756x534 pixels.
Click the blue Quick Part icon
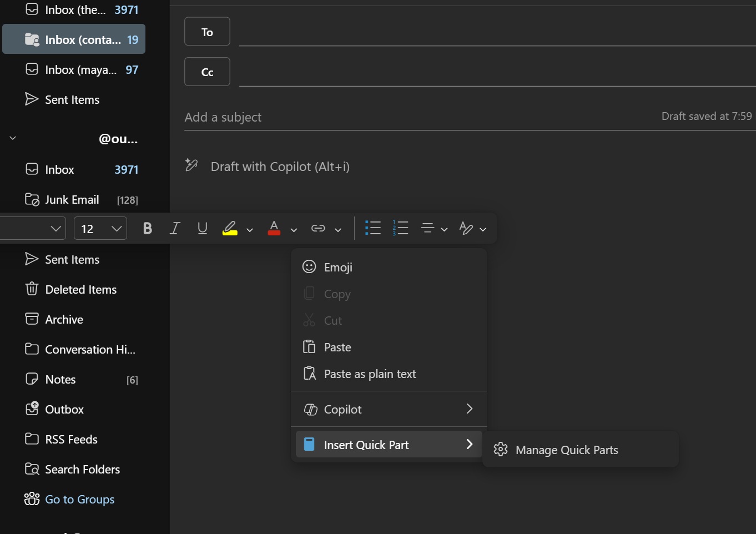[x=309, y=445]
